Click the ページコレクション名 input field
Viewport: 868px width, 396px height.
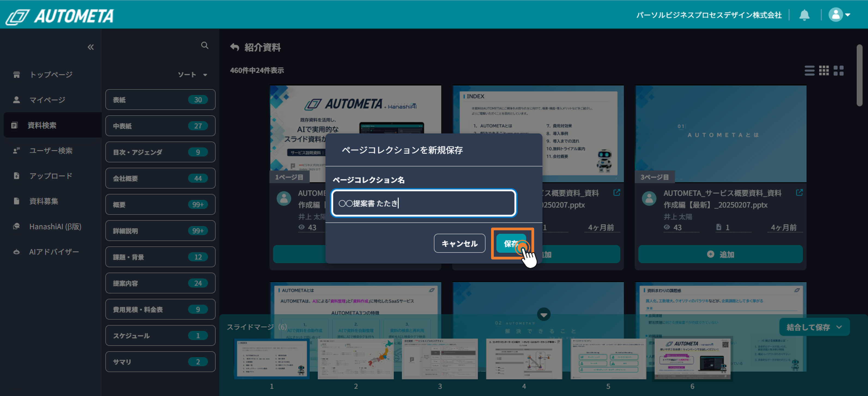pyautogui.click(x=424, y=203)
